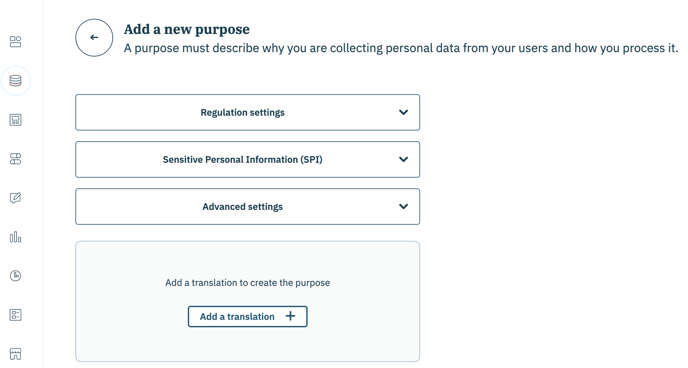Open the edit note icon in sidebar
The image size is (688, 368).
(15, 198)
